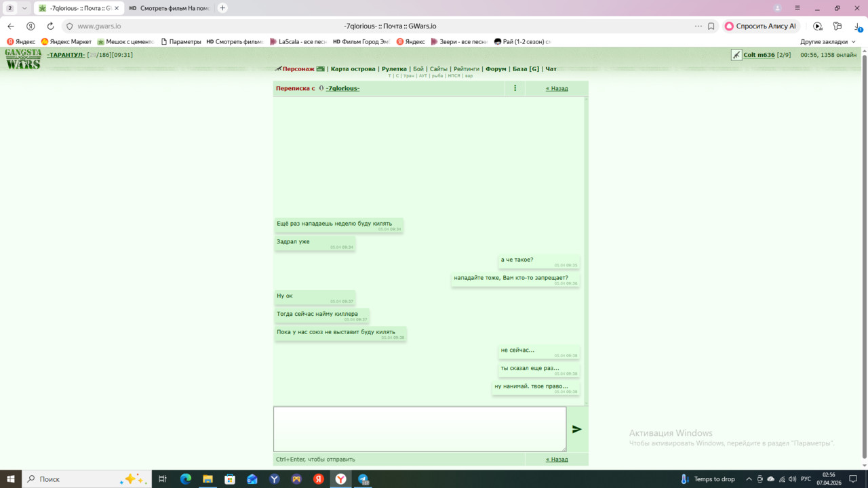Click the message "Тогда сейчас найму киллера"
Image resolution: width=868 pixels, height=488 pixels.
(322, 316)
